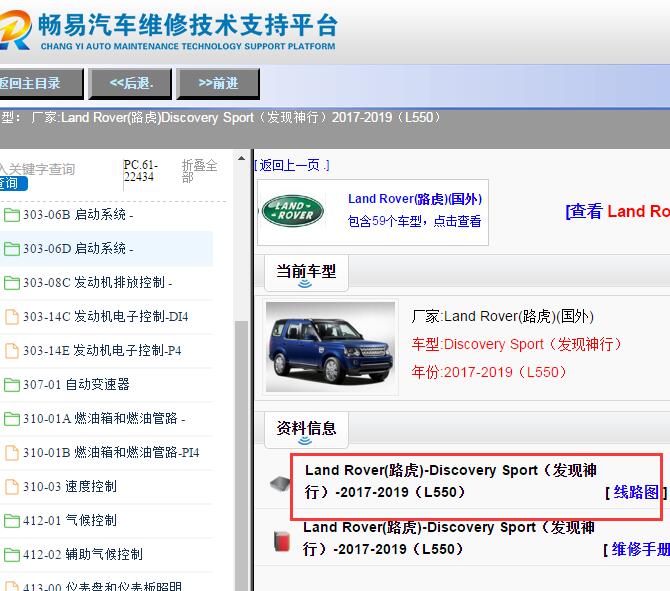This screenshot has height=591, width=670.
Task: Expand tree item 412-02 辅助气候控制
Action: [82, 555]
